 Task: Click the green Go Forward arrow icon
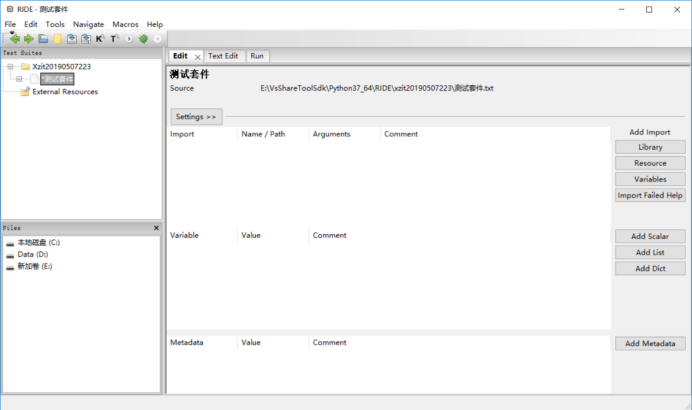(x=29, y=39)
